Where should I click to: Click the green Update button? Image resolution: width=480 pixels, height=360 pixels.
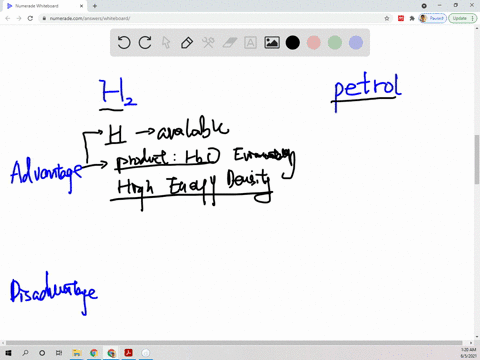[x=463, y=18]
